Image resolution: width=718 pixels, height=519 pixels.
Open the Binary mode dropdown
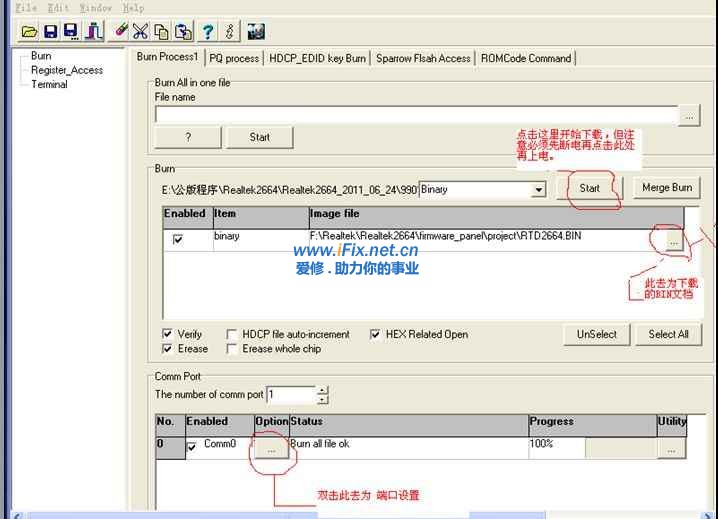539,189
